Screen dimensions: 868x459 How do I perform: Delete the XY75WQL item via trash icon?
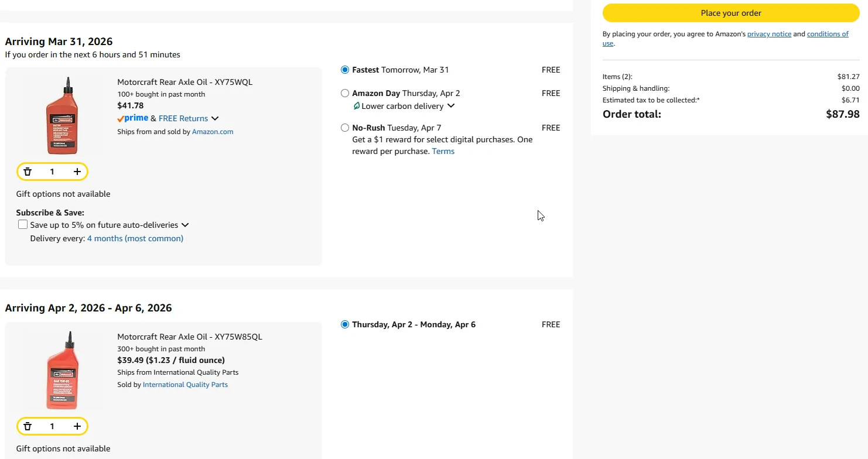coord(28,172)
